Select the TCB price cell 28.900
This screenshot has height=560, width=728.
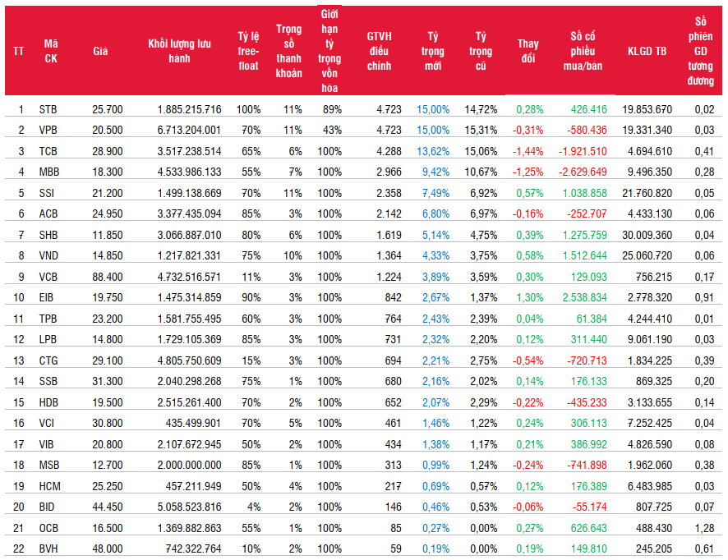pos(108,151)
